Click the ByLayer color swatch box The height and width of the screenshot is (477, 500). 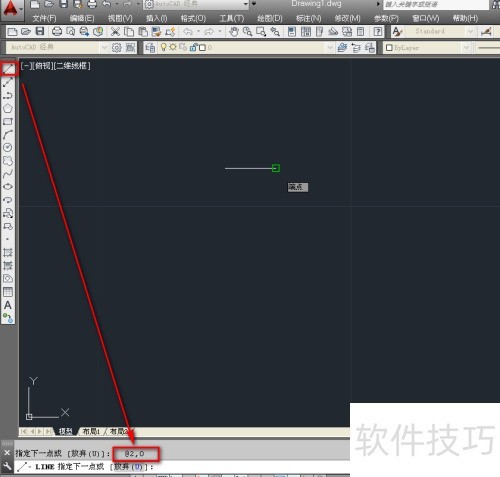(x=389, y=48)
